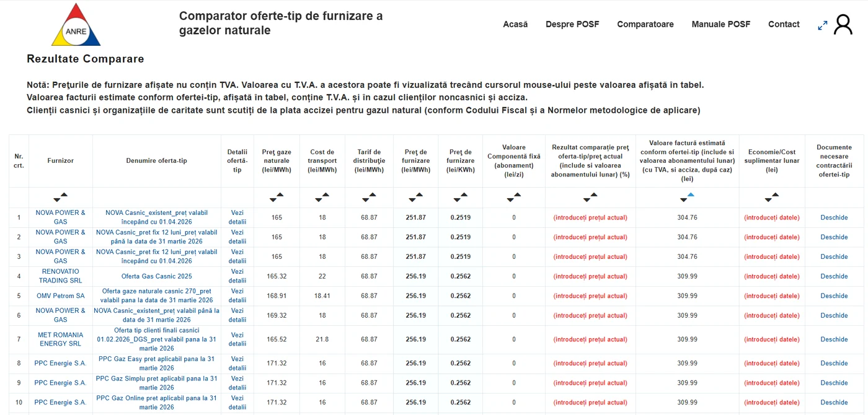The width and height of the screenshot is (868, 415).
Task: Click introduceți datele in row 7
Action: click(x=772, y=339)
